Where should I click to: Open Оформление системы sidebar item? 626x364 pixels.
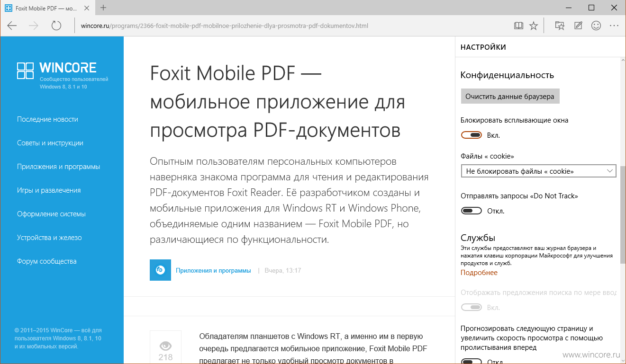tap(51, 214)
